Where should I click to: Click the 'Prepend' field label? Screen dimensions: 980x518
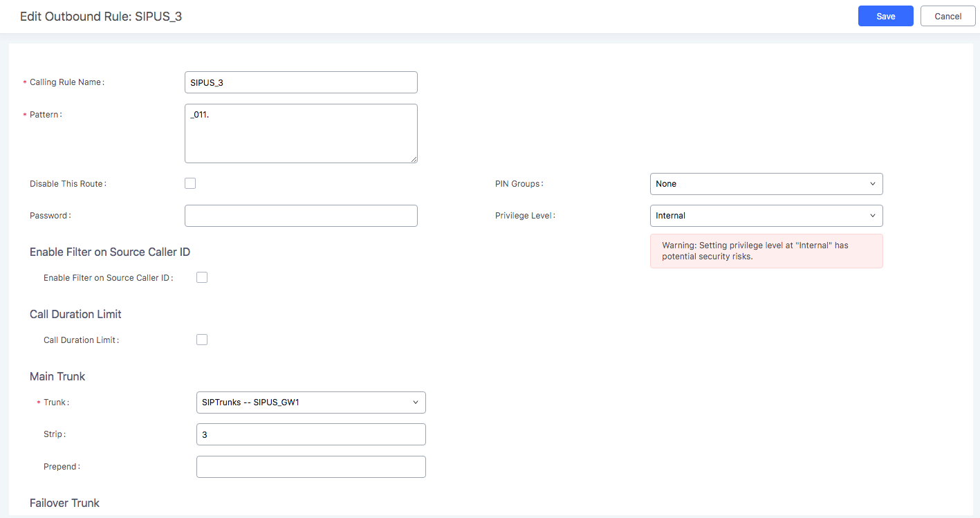click(62, 467)
